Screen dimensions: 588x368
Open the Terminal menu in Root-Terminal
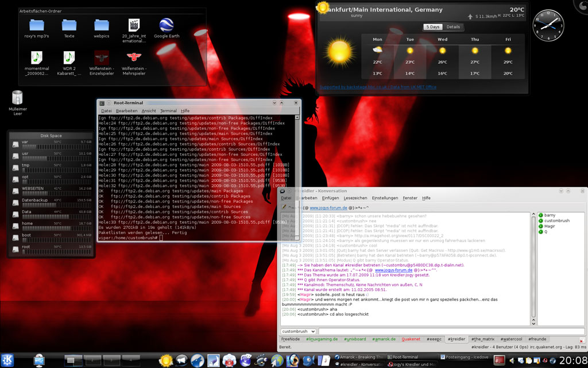point(168,111)
